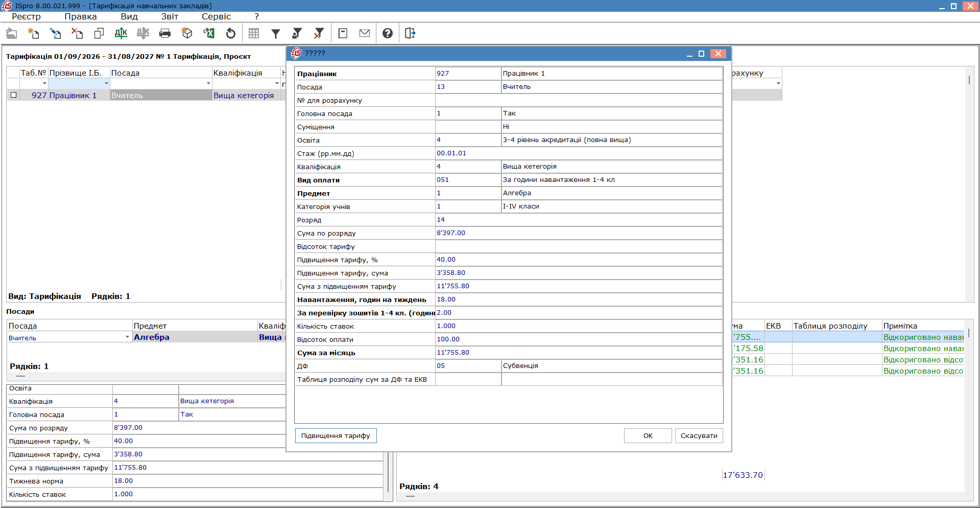Click the green ДК posting icon
This screenshot has height=508, width=980.
point(121,34)
